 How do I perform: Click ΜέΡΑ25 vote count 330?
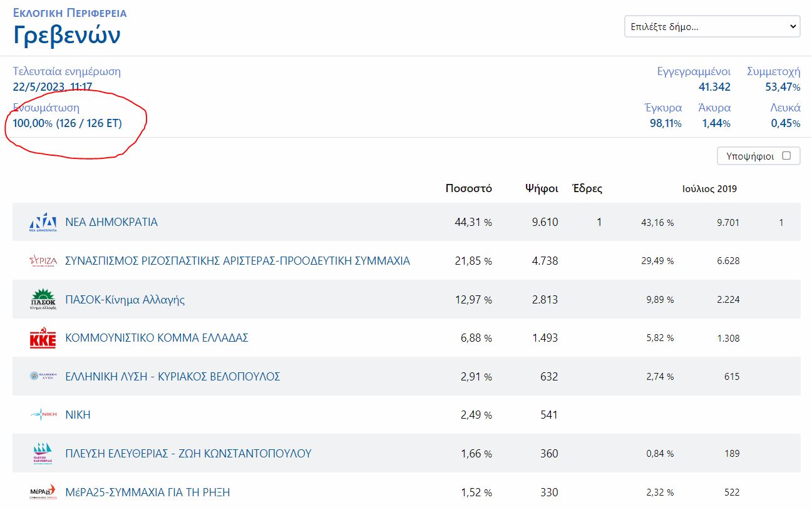(548, 492)
